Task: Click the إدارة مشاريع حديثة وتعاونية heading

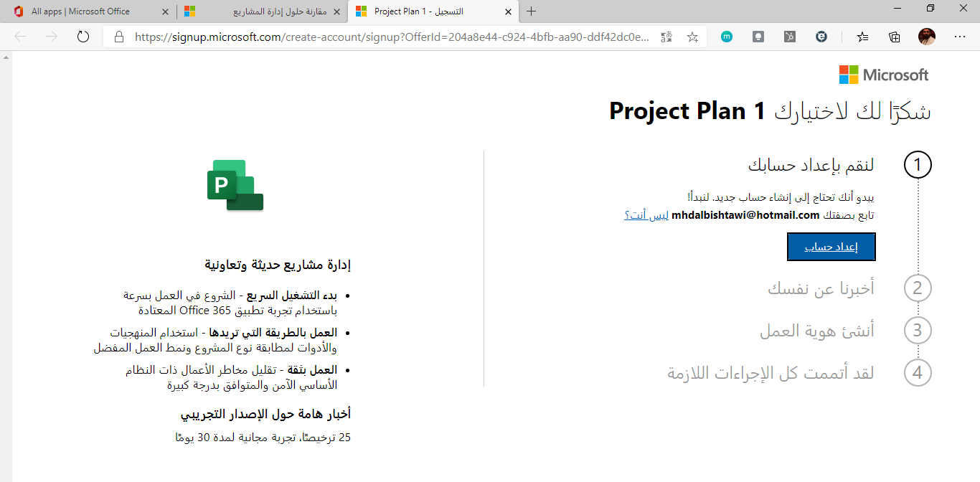Action: (x=278, y=265)
